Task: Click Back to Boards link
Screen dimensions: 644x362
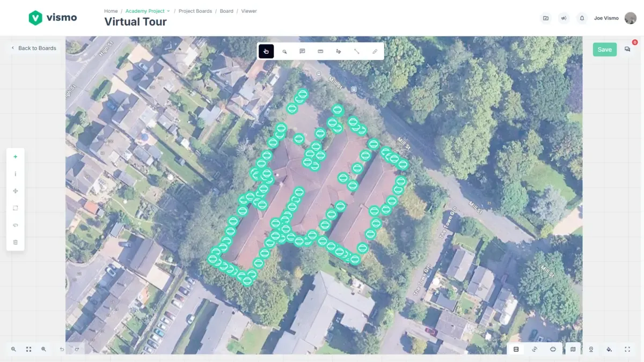Action: (x=34, y=48)
